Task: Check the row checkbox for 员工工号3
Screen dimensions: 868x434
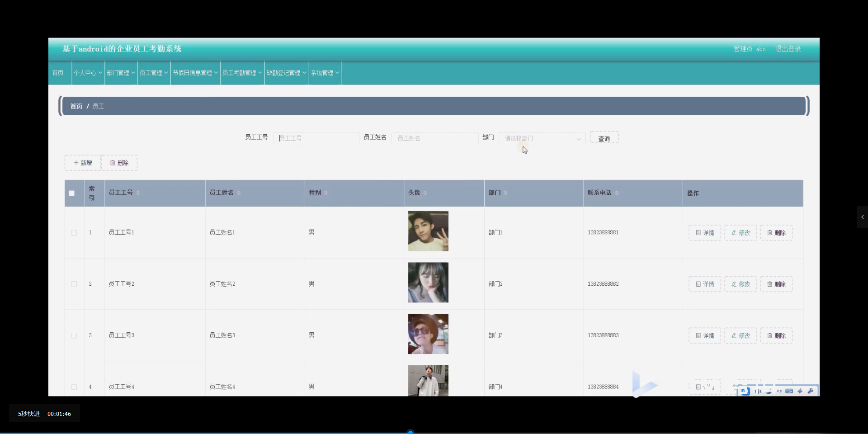Action: [x=74, y=335]
